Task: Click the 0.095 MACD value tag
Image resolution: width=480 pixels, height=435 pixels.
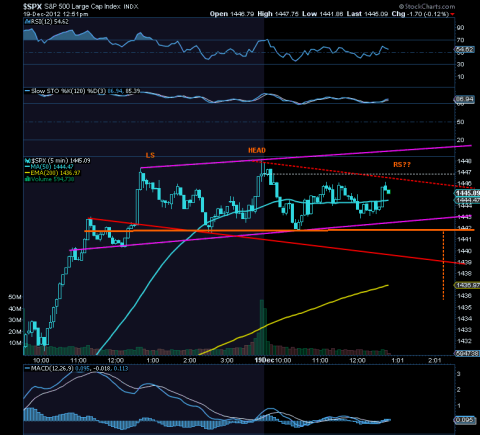Action: [x=464, y=420]
